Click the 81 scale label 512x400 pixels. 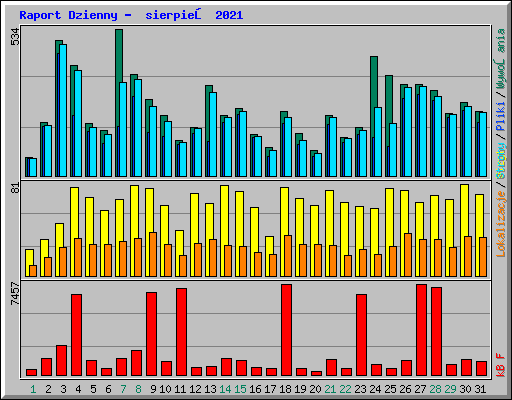click(15, 188)
